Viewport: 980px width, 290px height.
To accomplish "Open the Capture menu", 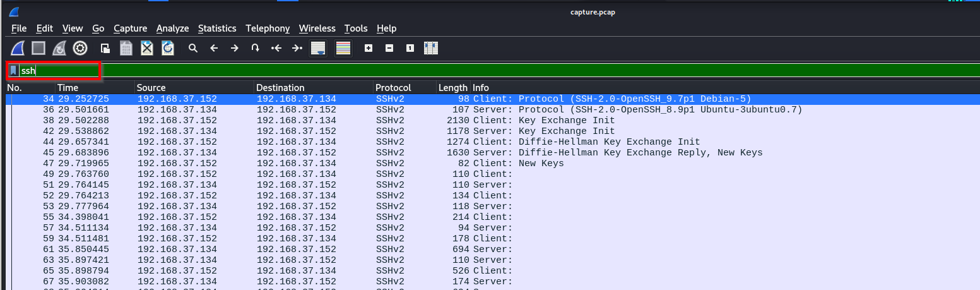I will coord(131,28).
